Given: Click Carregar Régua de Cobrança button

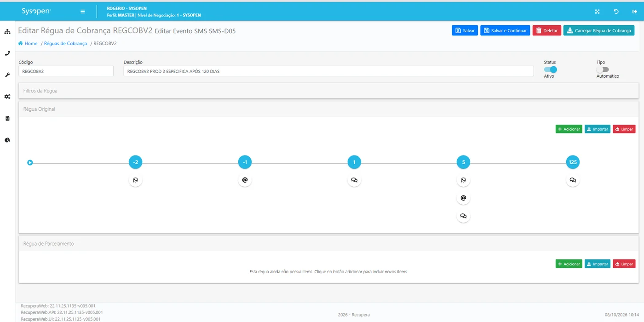Looking at the screenshot, I should coord(599,30).
